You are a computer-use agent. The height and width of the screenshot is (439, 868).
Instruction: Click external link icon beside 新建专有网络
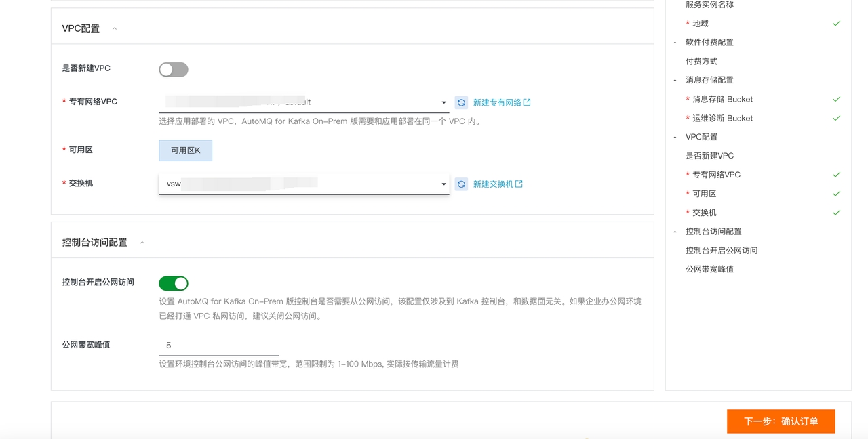click(527, 102)
